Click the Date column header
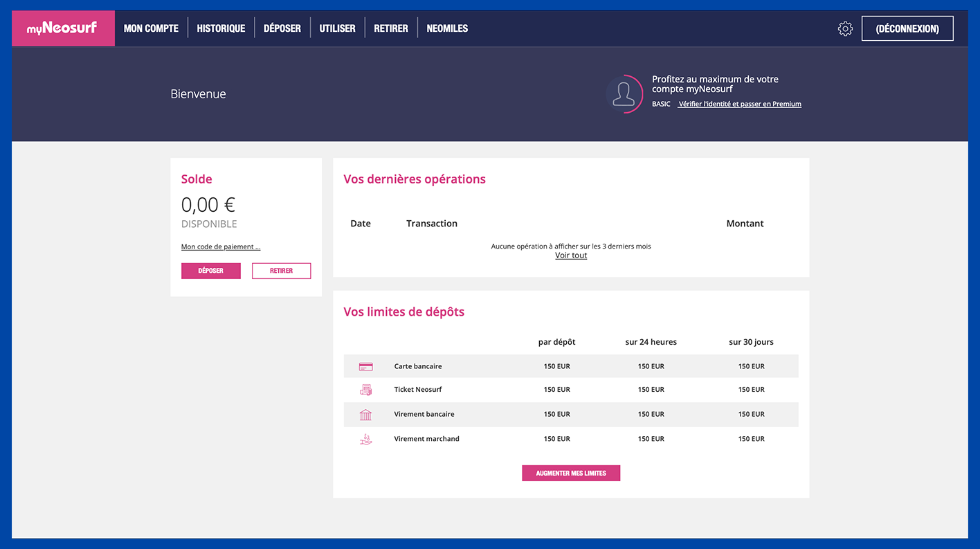The width and height of the screenshot is (980, 549). 361,224
